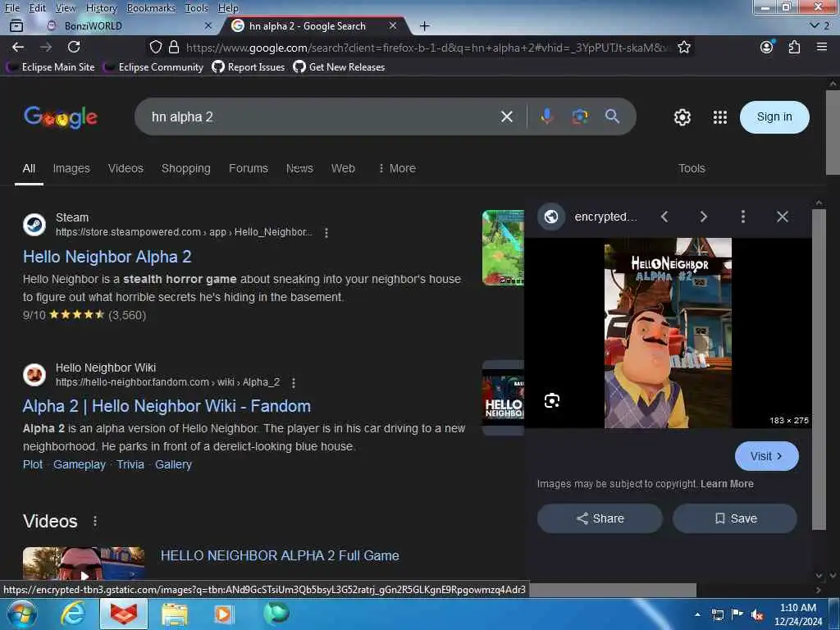840x630 pixels.
Task: Open the extensions puzzle icon
Action: (x=794, y=47)
